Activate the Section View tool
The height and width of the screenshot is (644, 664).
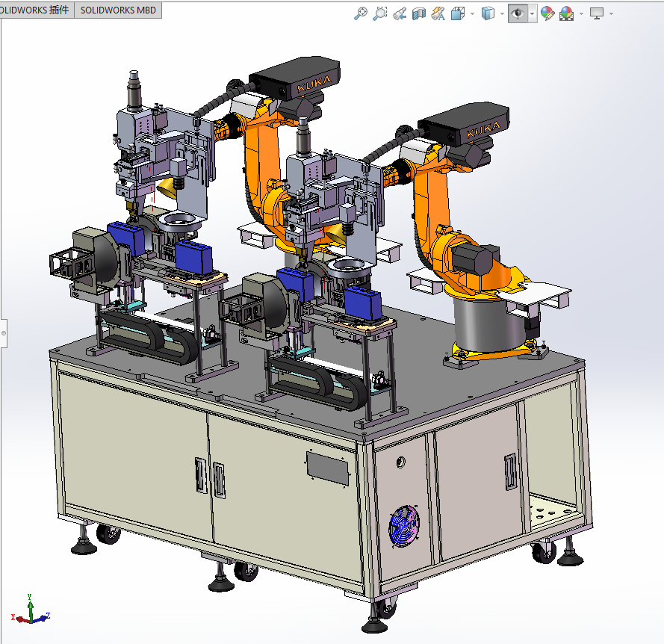pyautogui.click(x=419, y=14)
